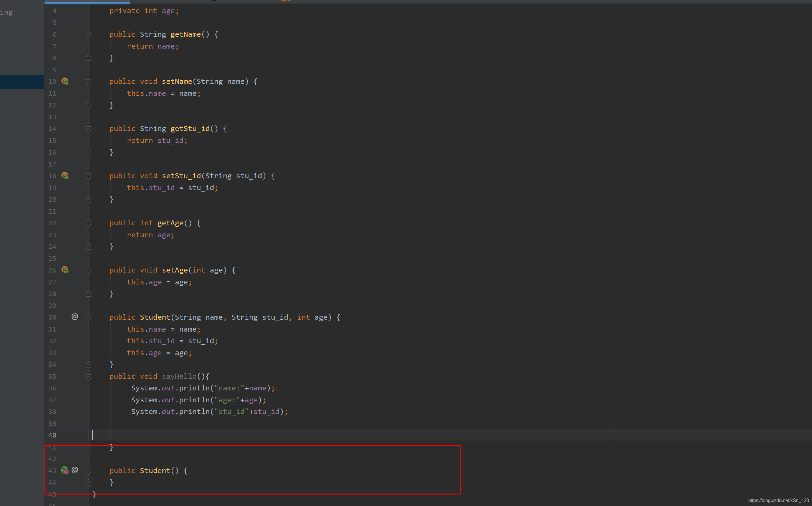Click 'private int age;' on line 4

144,11
